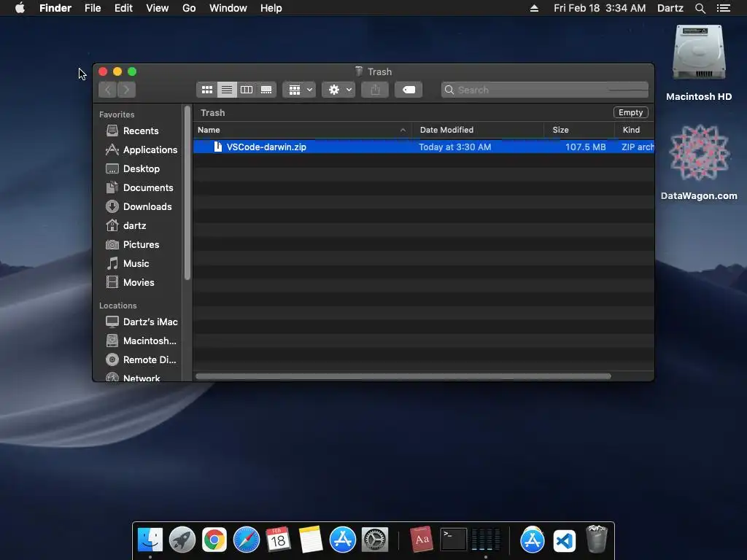The height and width of the screenshot is (560, 747).
Task: Open the File menu
Action: point(93,8)
